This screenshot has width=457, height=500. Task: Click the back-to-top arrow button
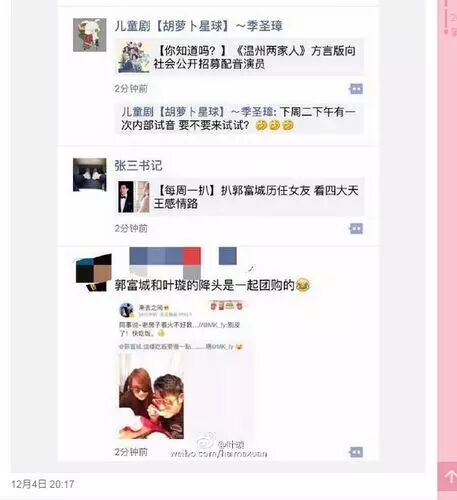(448, 476)
